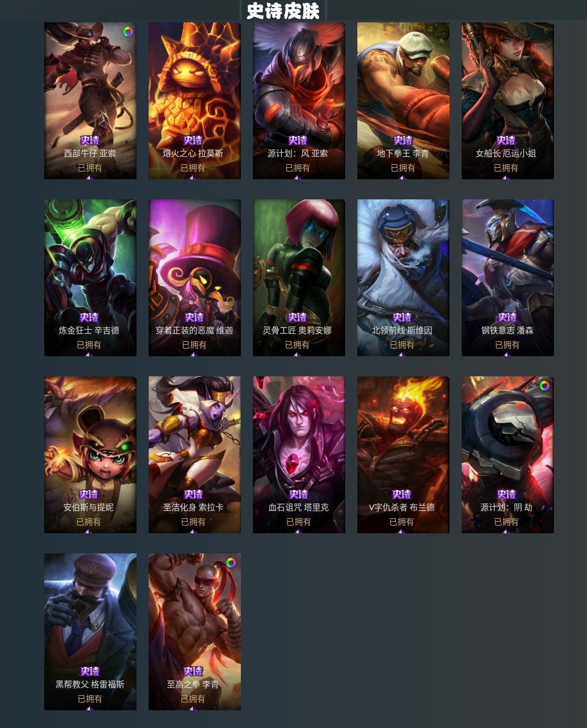
Task: Click the 圣洁化身 索拉卡 skin name label
Action: point(193,507)
